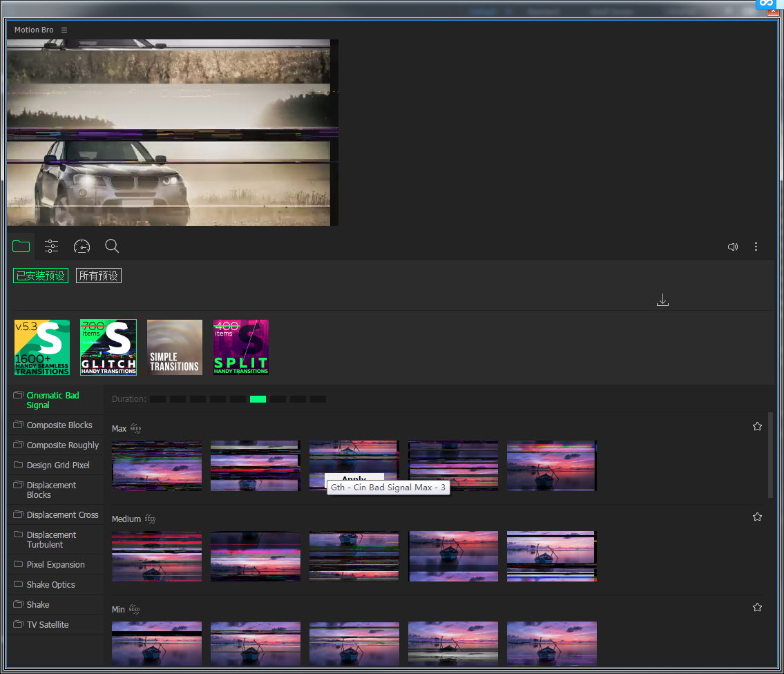Select the Split Handy Transitions pack

241,347
